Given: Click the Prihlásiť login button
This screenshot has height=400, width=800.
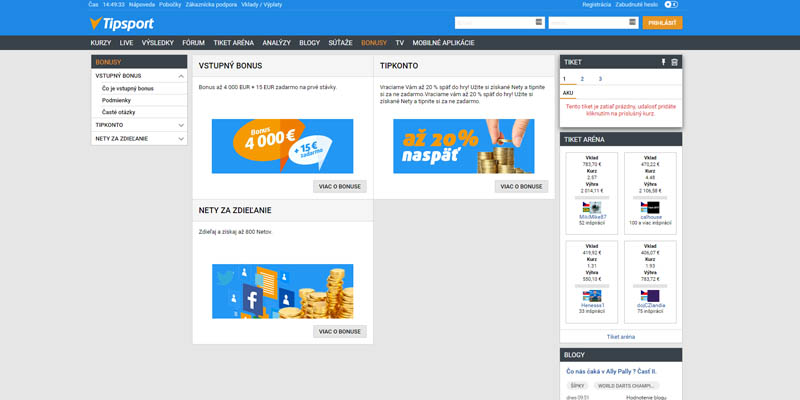Looking at the screenshot, I should point(662,22).
